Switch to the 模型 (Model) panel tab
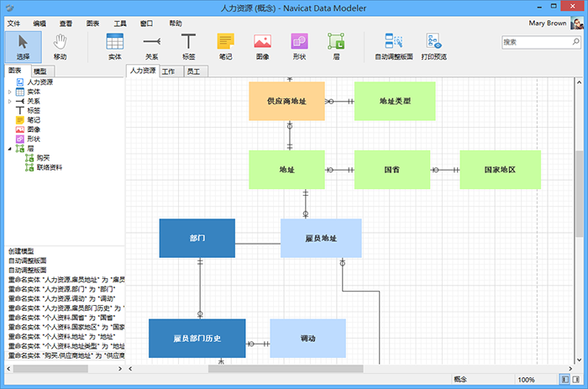Screen dimensions: 588x389 [42, 71]
